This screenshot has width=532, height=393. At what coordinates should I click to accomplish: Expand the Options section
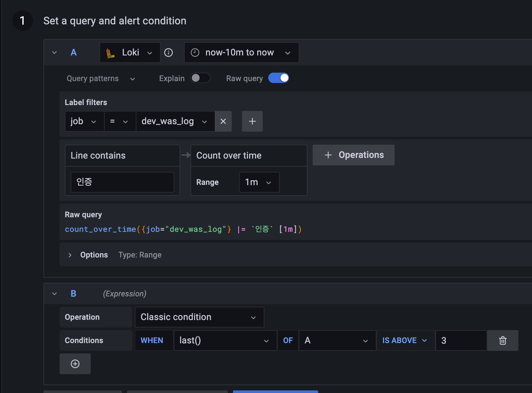click(x=70, y=255)
